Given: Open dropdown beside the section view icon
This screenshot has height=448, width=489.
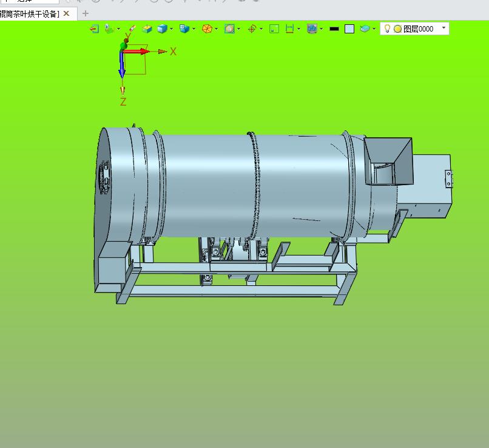Looking at the screenshot, I should [x=238, y=29].
